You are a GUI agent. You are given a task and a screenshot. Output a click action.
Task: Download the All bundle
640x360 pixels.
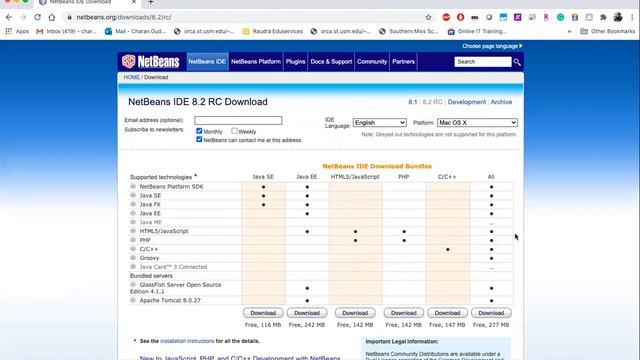coord(491,313)
